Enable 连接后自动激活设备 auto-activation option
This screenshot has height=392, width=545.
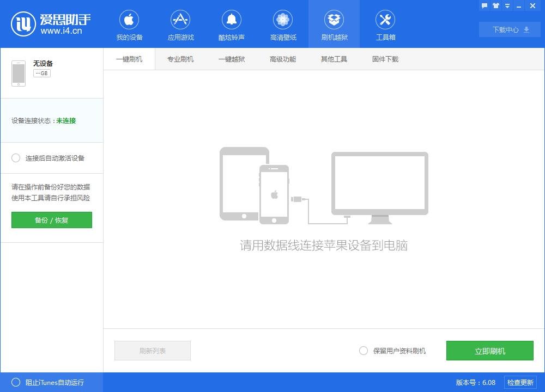pyautogui.click(x=16, y=158)
